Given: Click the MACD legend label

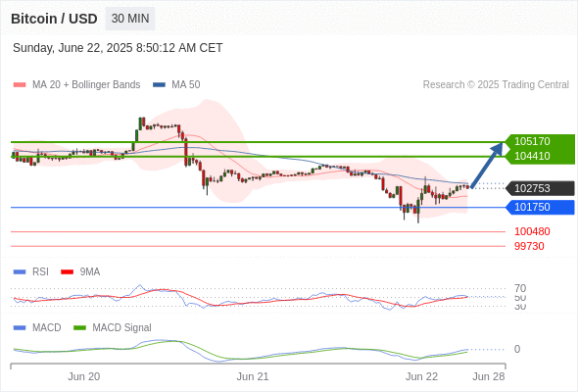Looking at the screenshot, I should click(x=47, y=328).
